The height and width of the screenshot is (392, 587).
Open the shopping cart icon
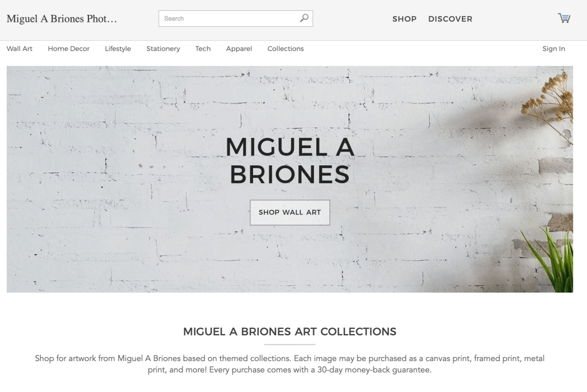[564, 18]
